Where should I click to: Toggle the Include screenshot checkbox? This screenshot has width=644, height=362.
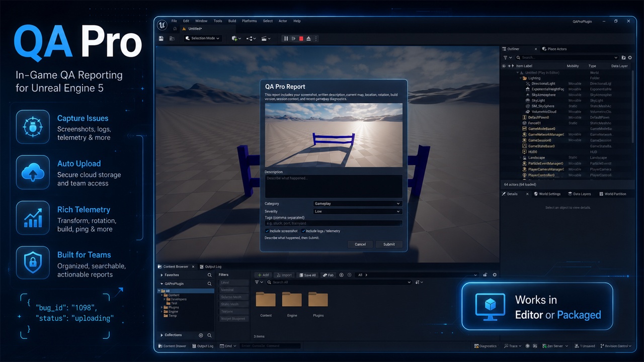267,231
